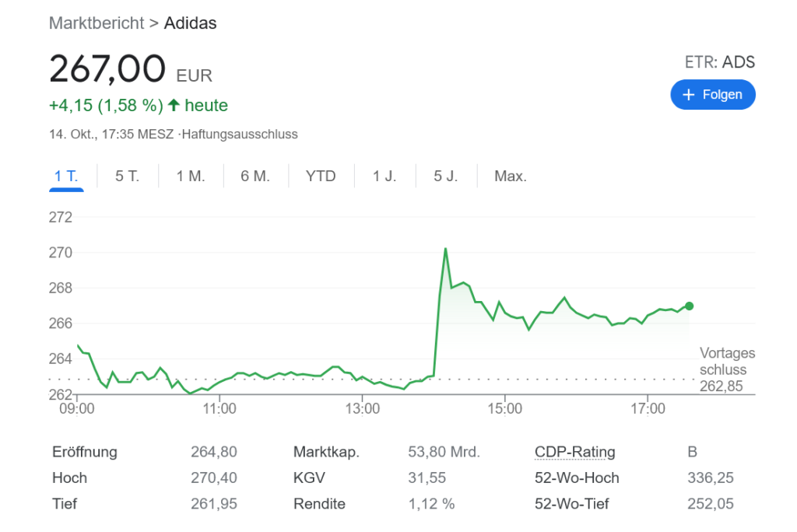Screen dimensions: 797x532
Task: Click the Vortagesschluss 262,85 label
Action: pos(723,369)
